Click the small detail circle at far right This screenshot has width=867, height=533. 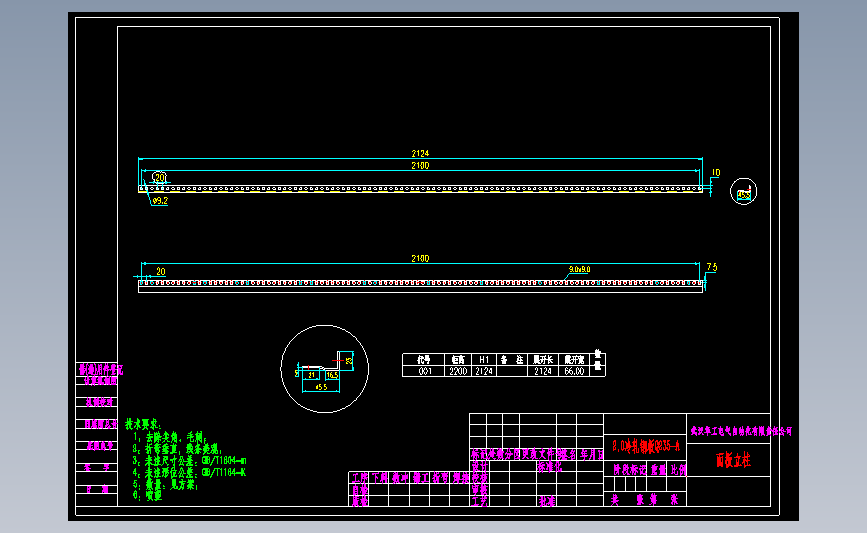coord(743,192)
